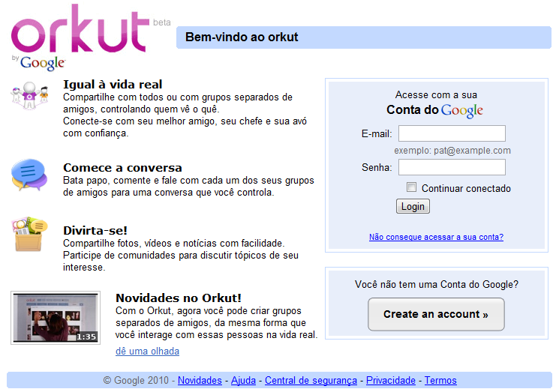Screen dimensions: 559x392
Task: Click the Google logo in the login box
Action: coord(461,111)
